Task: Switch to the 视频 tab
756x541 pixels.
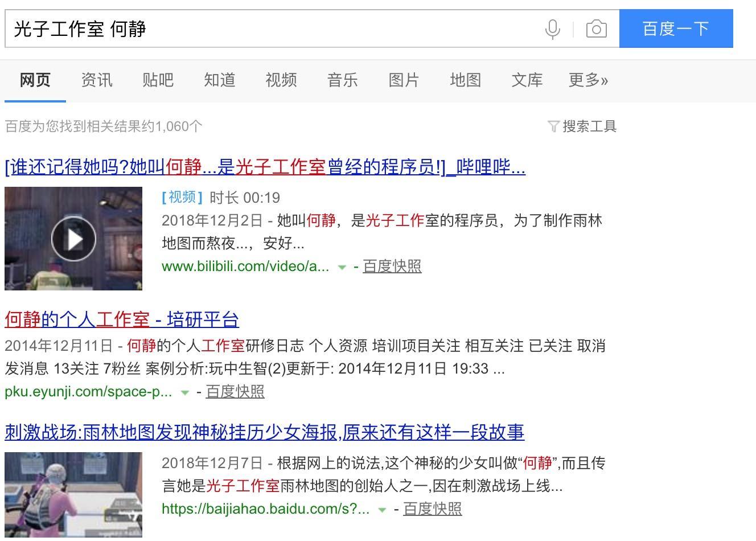Action: click(281, 80)
